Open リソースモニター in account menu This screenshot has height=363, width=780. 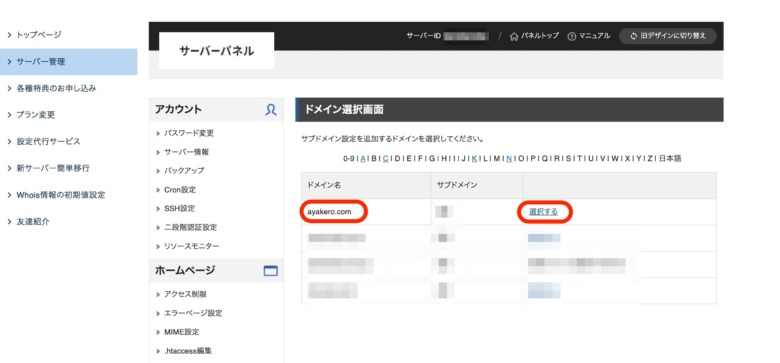pyautogui.click(x=192, y=246)
